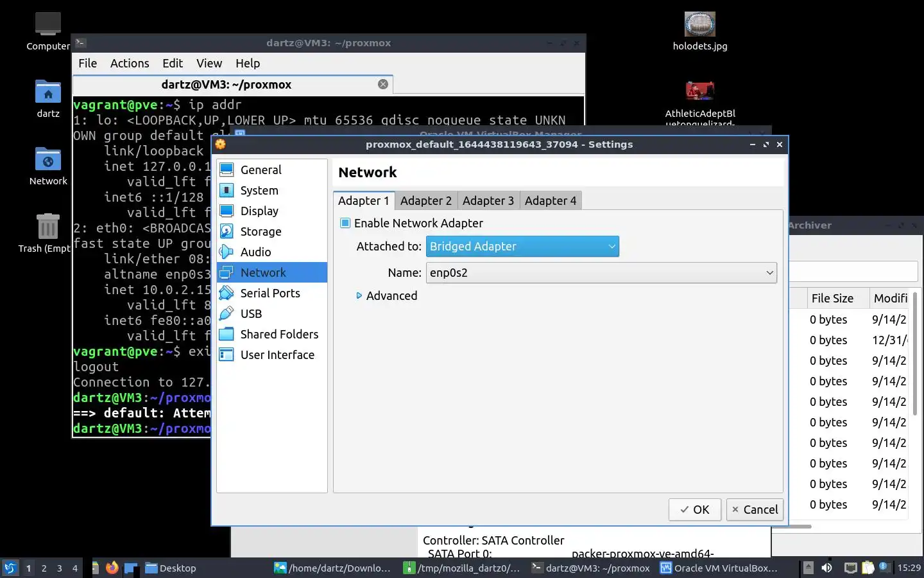The width and height of the screenshot is (924, 578).
Task: Click the network tray icon in panel
Action: (x=850, y=568)
